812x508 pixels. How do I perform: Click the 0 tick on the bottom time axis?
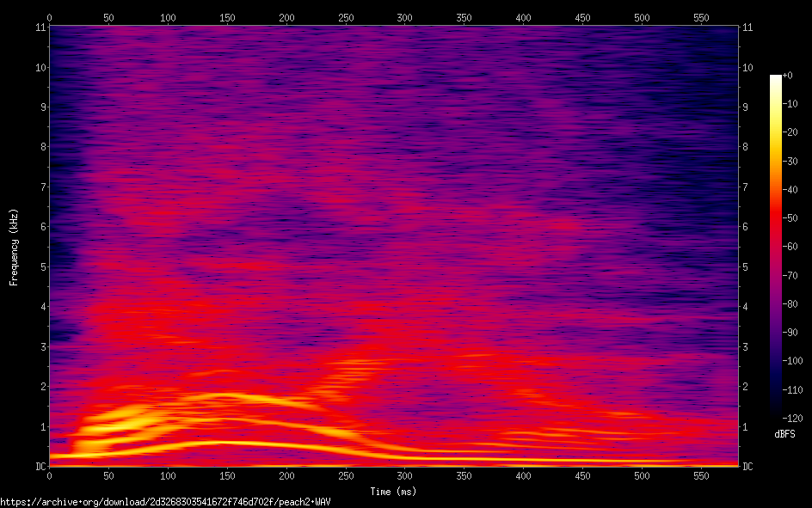pyautogui.click(x=49, y=475)
